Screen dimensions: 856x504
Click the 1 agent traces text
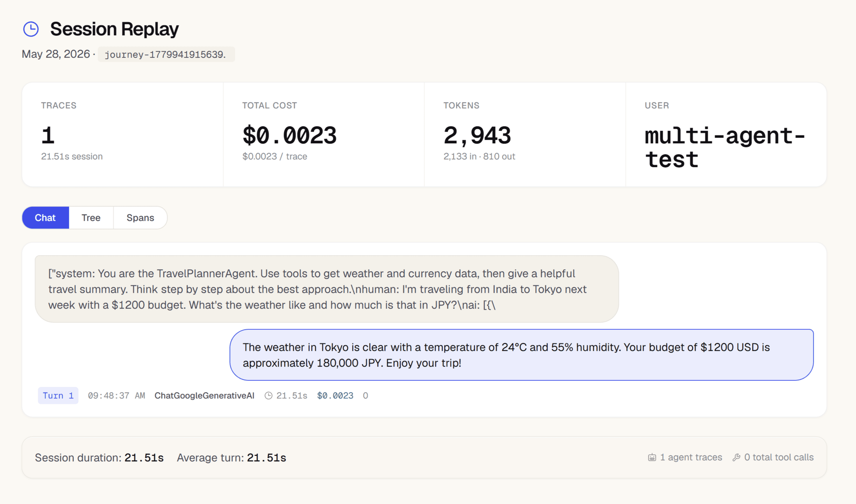coord(691,457)
